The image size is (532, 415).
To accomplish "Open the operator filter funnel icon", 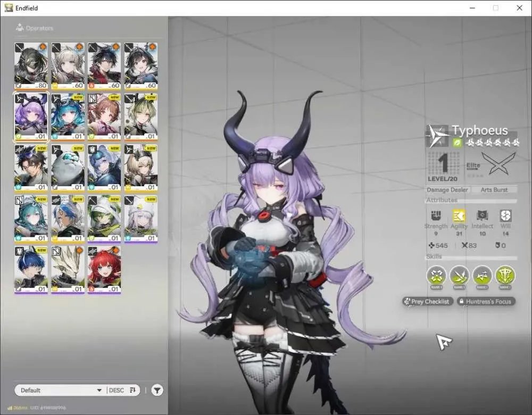I will click(x=157, y=390).
